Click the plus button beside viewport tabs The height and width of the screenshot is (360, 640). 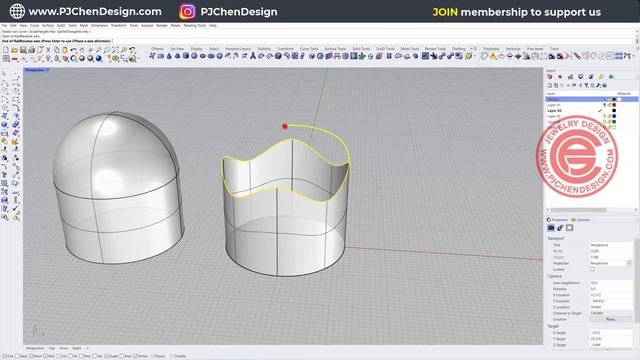point(87,348)
